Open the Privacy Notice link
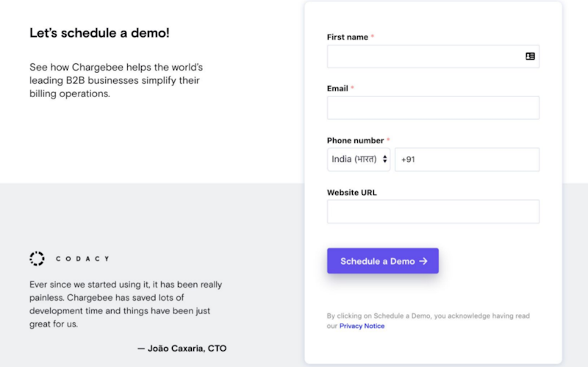This screenshot has width=588, height=367. (x=362, y=326)
